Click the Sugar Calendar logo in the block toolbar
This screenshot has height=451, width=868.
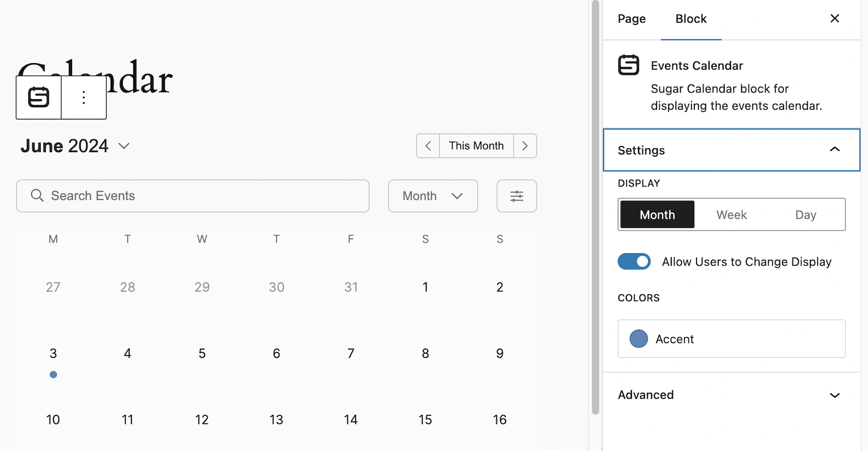(38, 97)
